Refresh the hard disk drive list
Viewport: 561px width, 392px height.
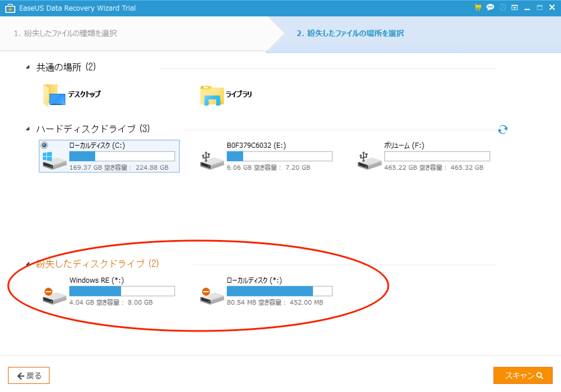(x=503, y=129)
